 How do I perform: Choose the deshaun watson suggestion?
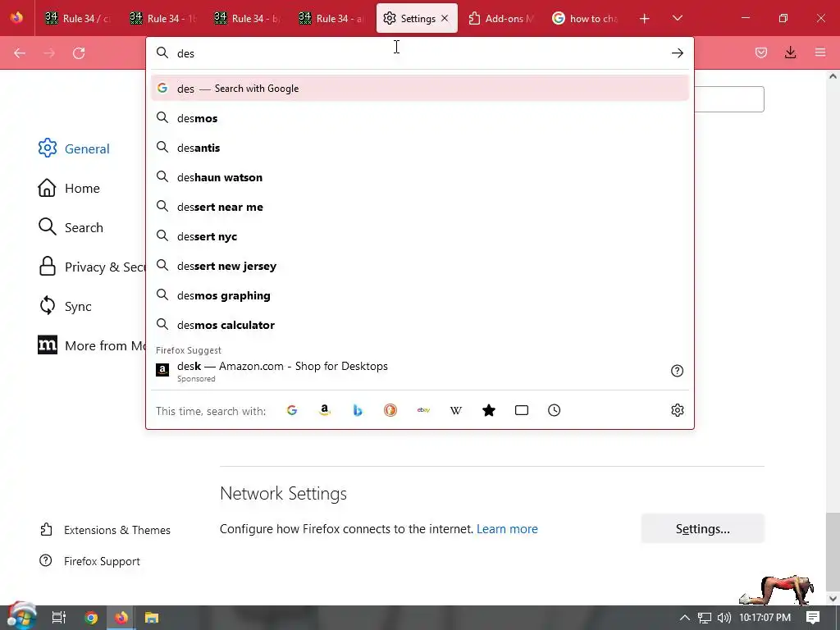[420, 177]
